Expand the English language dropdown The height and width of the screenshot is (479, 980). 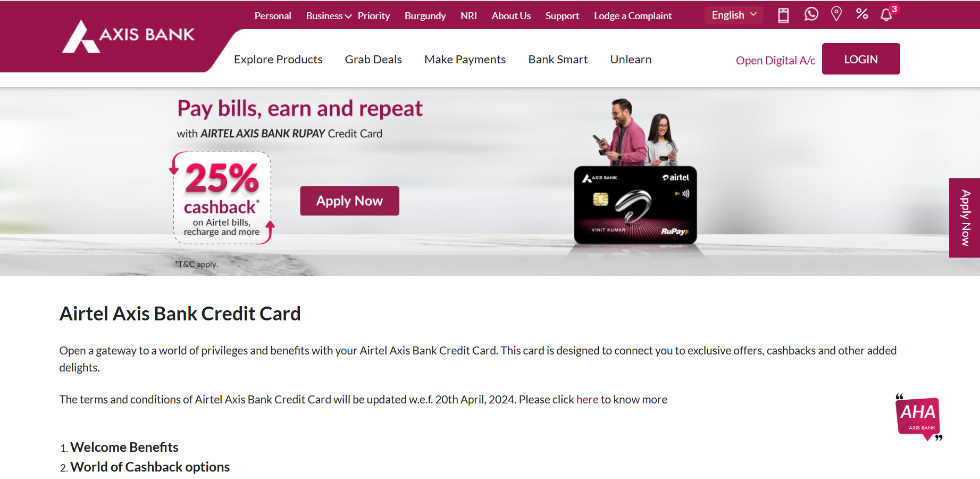pyautogui.click(x=734, y=15)
